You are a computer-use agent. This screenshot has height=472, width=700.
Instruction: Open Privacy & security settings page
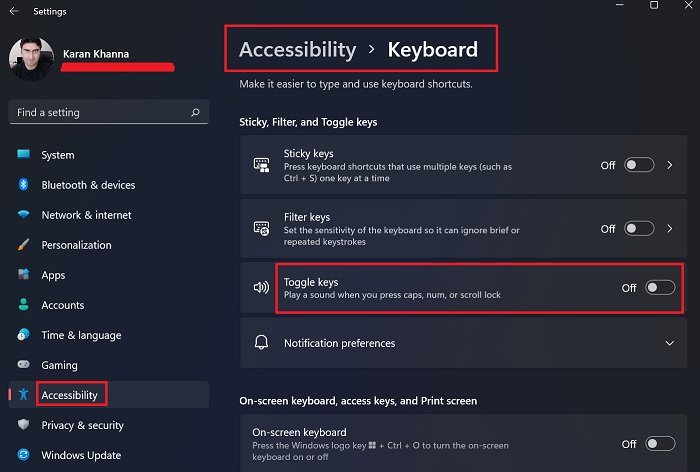tap(82, 425)
